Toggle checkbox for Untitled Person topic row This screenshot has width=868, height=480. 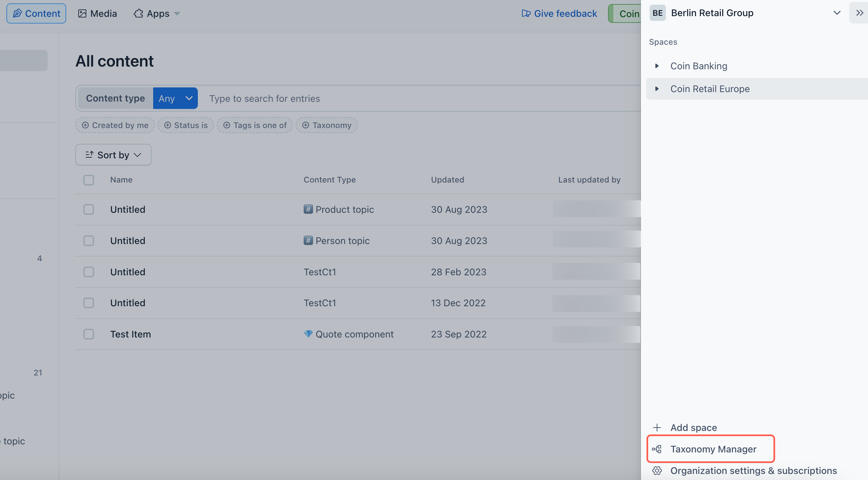click(89, 241)
